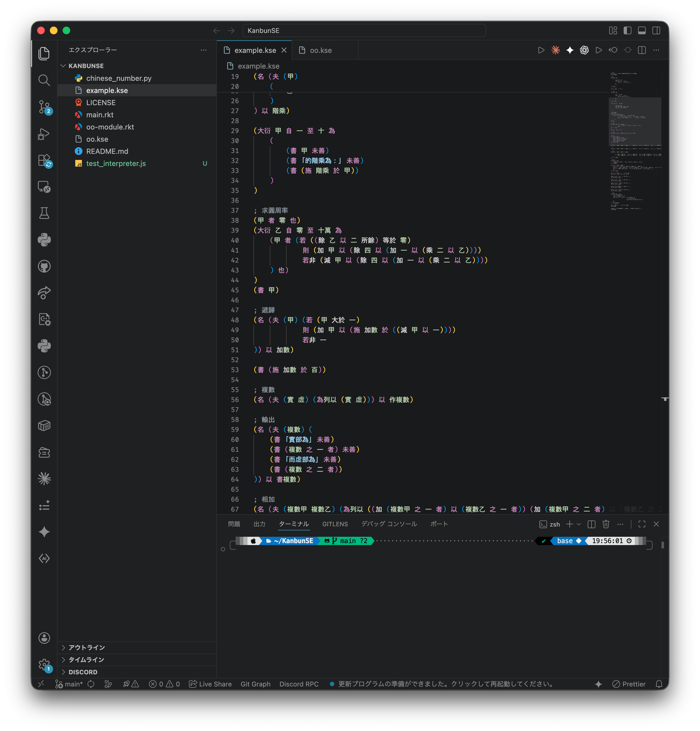The height and width of the screenshot is (731, 700).
Task: Toggle secondary side bar visibility
Action: tap(656, 31)
